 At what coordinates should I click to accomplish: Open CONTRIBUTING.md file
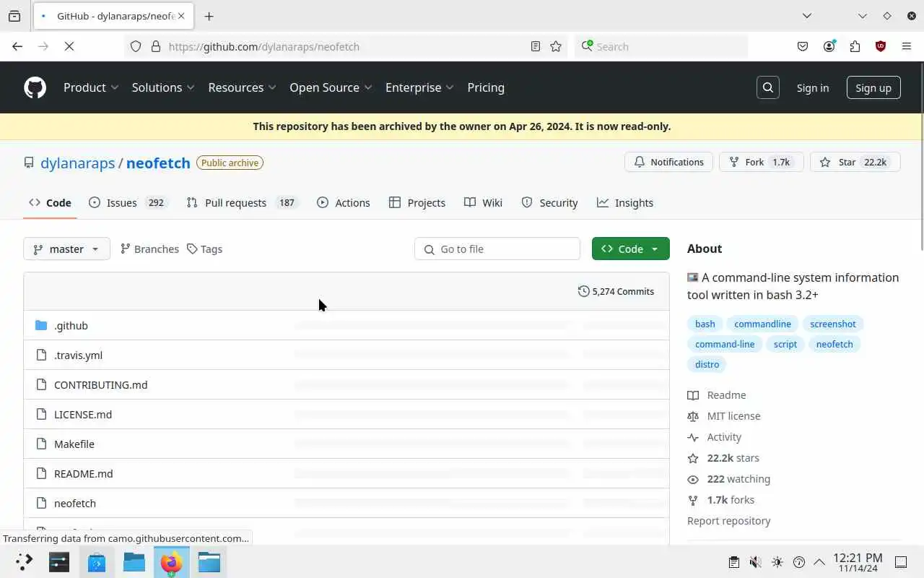[x=100, y=384]
